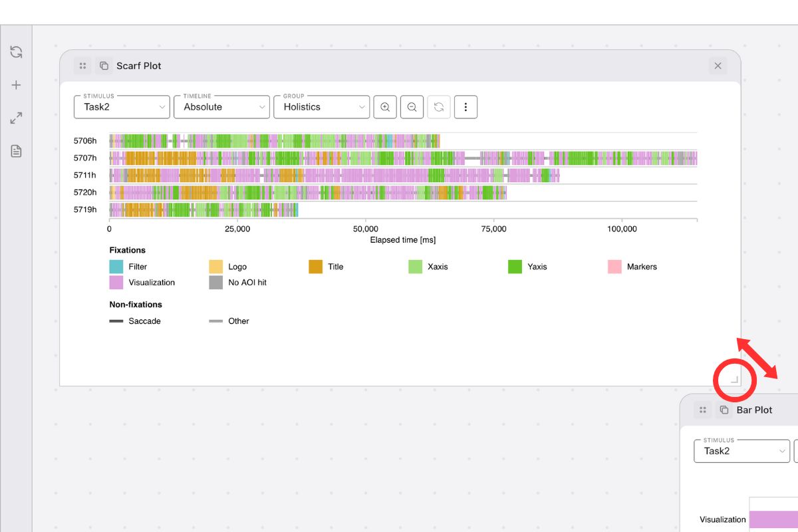This screenshot has height=532, width=798.
Task: Reset the scarf plot zoom level
Action: 439,106
